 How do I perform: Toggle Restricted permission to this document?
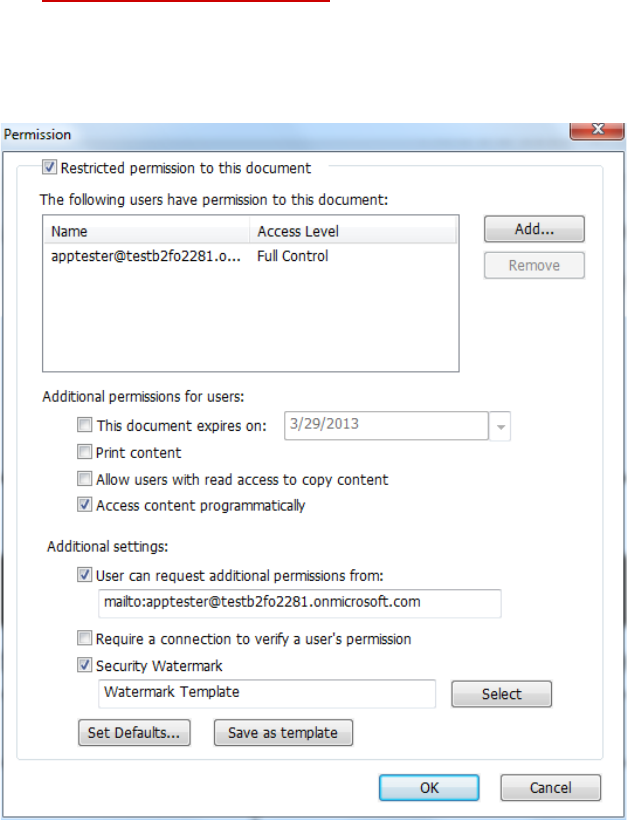(50, 168)
